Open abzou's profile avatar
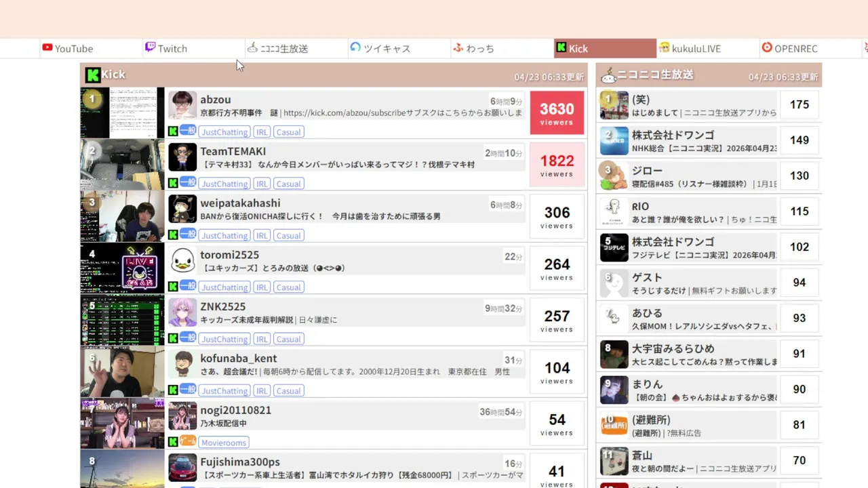The height and width of the screenshot is (488, 868). (x=182, y=106)
